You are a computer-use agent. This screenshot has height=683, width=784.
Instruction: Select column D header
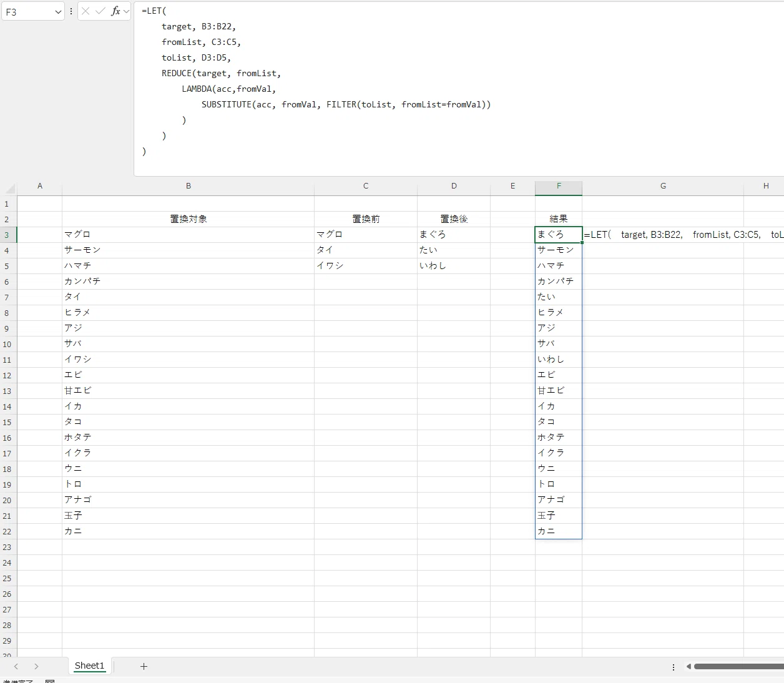click(454, 186)
